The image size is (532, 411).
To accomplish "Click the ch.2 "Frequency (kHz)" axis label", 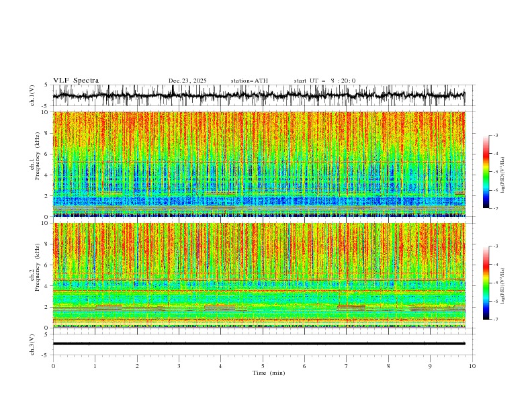I will tap(38, 267).
